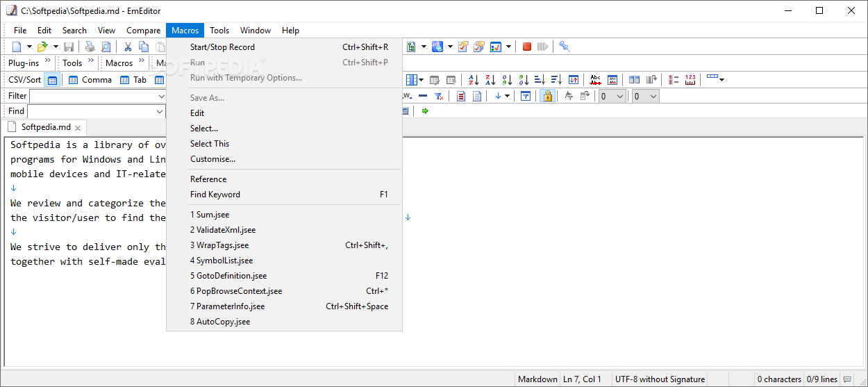Click the Sort Z to A icon
Image resolution: width=868 pixels, height=387 pixels.
pyautogui.click(x=490, y=80)
